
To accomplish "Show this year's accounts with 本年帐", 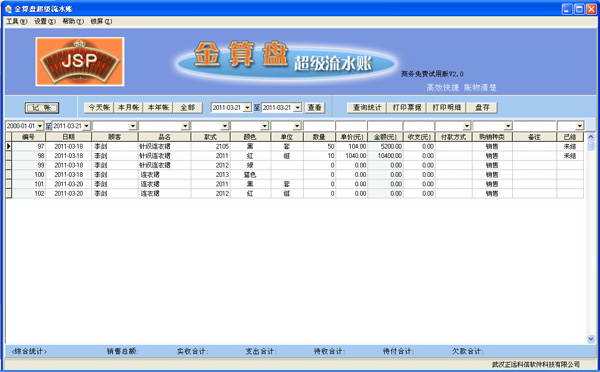I will [x=158, y=108].
